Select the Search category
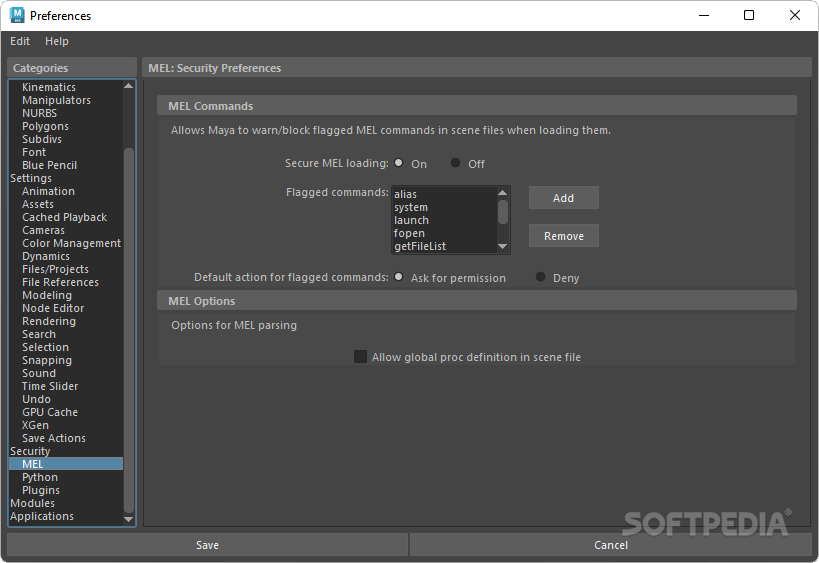Viewport: 819px width, 563px height. [x=66, y=334]
